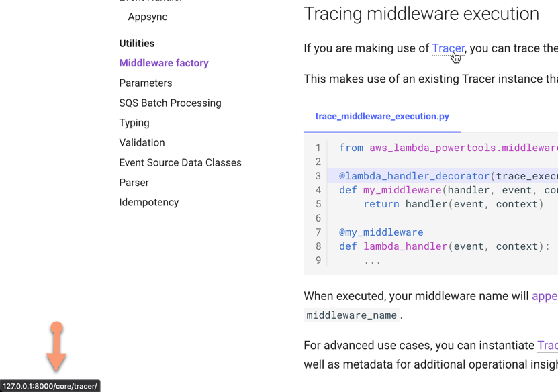Open Event Source Data Classes page
The height and width of the screenshot is (392, 558).
180,162
